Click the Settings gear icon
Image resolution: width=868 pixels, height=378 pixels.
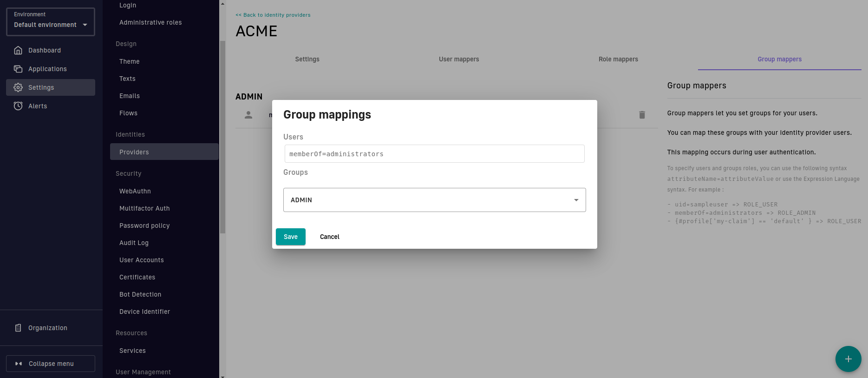point(18,87)
